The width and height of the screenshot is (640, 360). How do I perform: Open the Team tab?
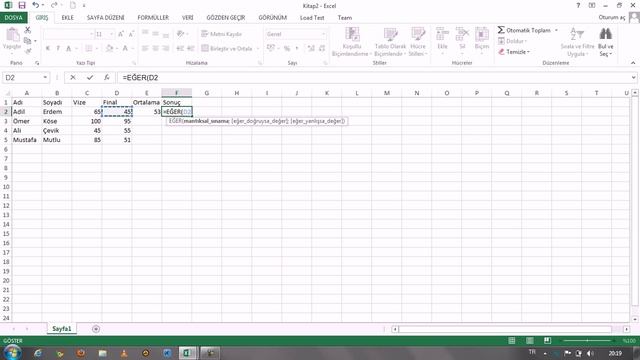(x=344, y=18)
